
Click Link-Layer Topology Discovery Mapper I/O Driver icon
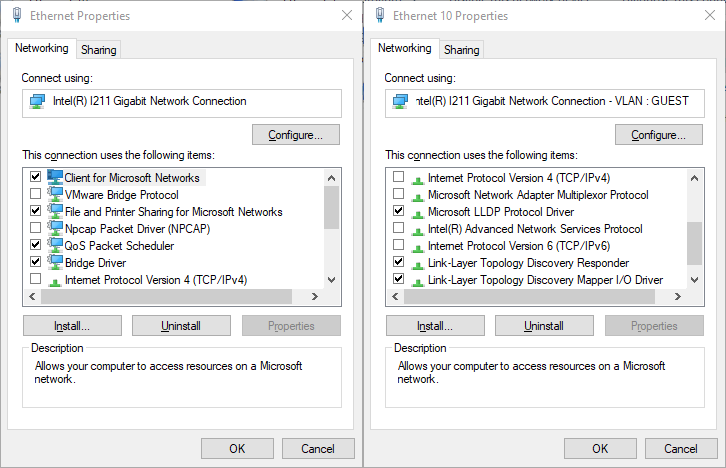(418, 282)
